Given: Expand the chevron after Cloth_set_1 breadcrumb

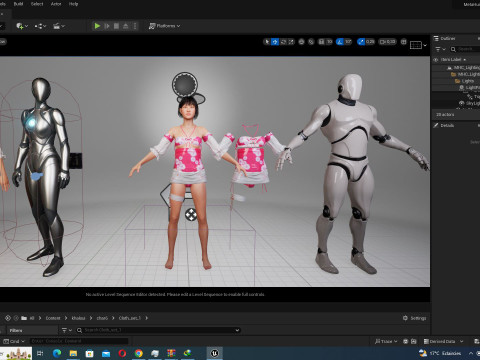Looking at the screenshot, I should [x=146, y=318].
